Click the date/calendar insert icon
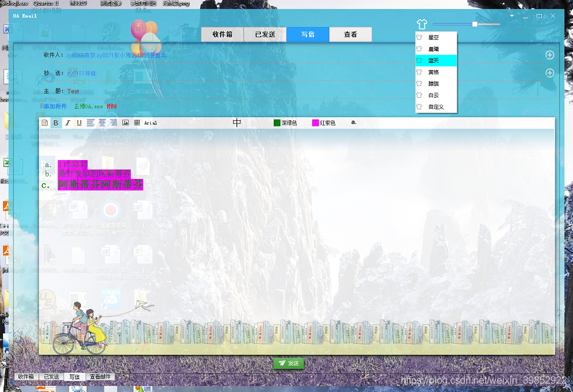 tap(137, 123)
